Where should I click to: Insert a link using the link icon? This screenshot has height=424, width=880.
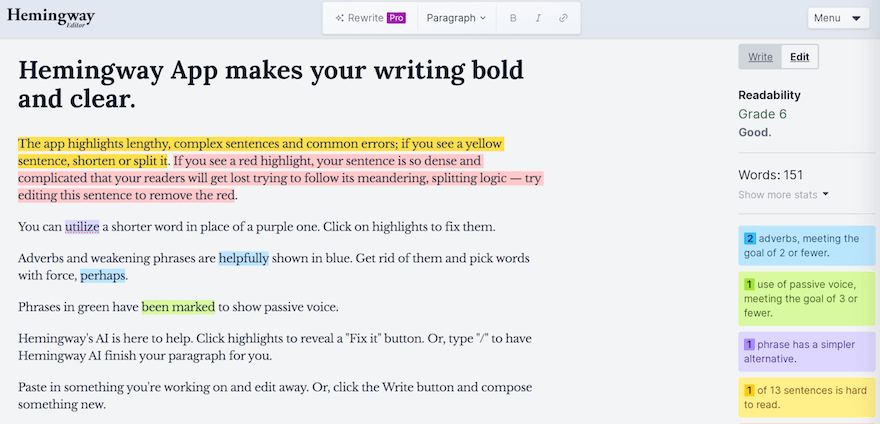coord(563,18)
